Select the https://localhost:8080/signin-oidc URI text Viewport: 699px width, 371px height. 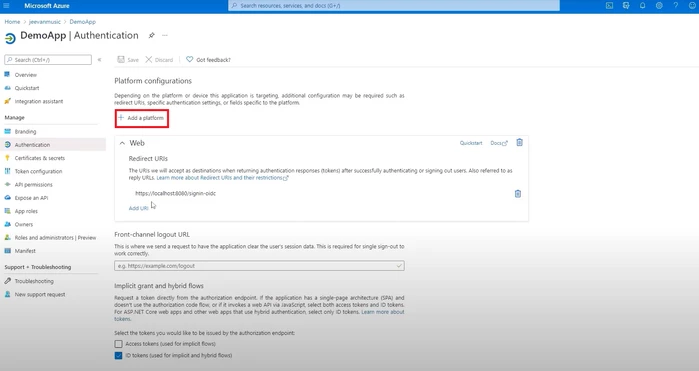[176, 194]
